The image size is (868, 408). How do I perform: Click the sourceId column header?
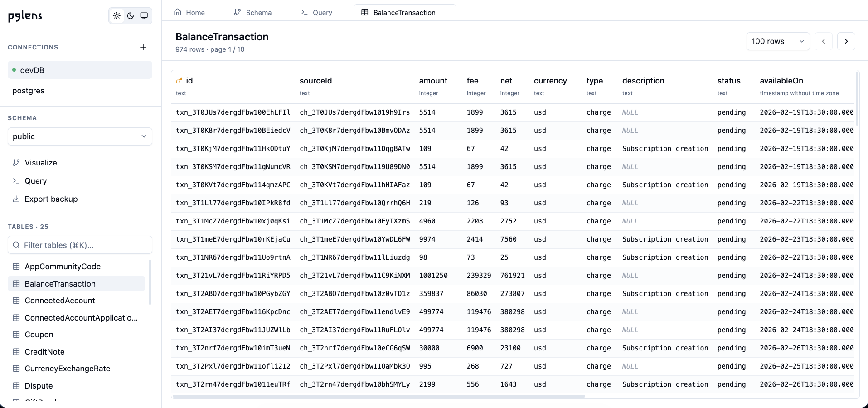coord(316,81)
